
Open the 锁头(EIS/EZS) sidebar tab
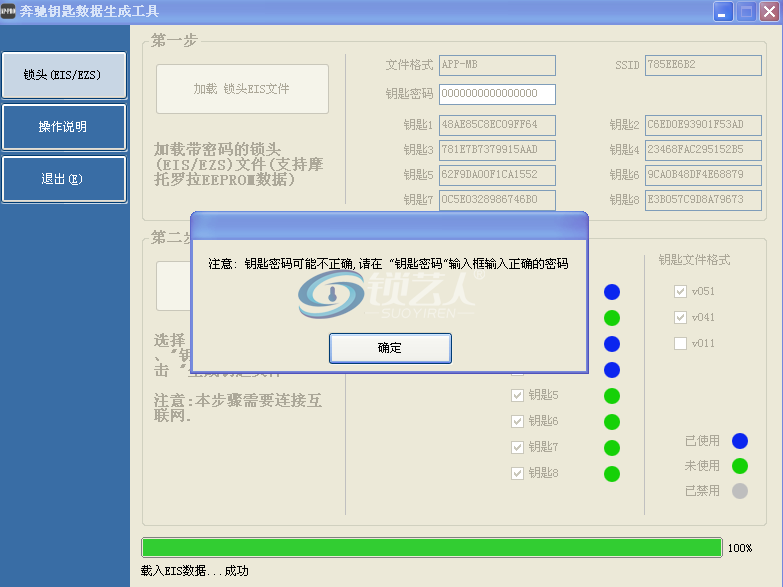(64, 75)
